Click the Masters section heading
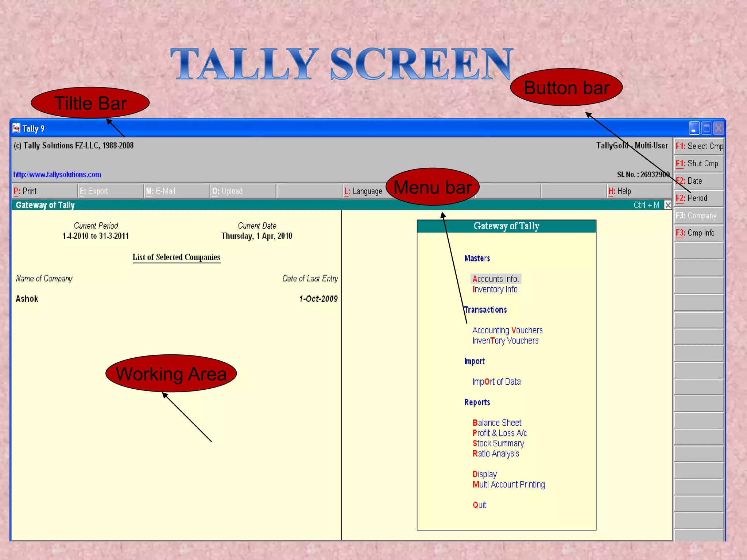The image size is (747, 560). (477, 258)
